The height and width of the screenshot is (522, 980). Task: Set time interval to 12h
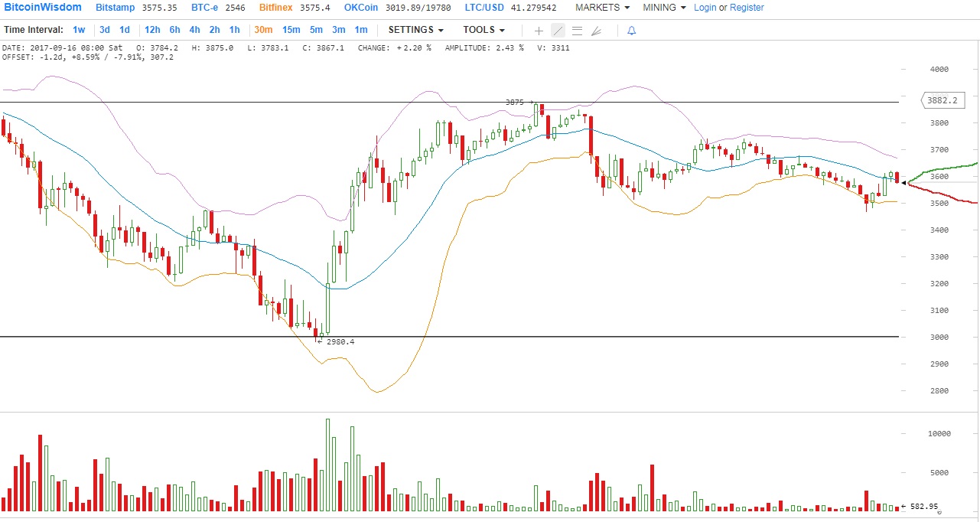pyautogui.click(x=152, y=30)
